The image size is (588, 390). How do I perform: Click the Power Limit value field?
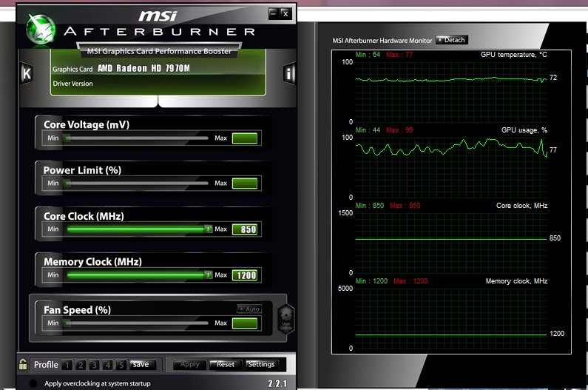click(245, 184)
